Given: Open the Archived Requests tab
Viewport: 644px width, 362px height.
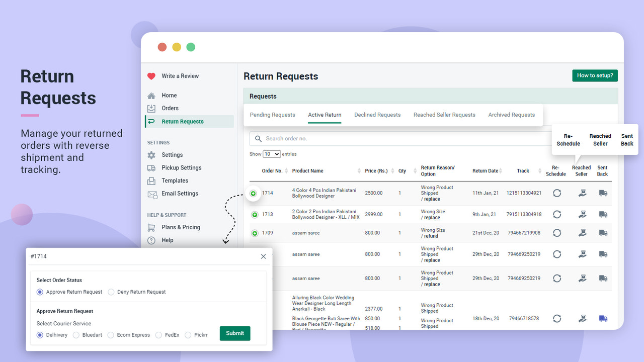Looking at the screenshot, I should click(x=512, y=115).
